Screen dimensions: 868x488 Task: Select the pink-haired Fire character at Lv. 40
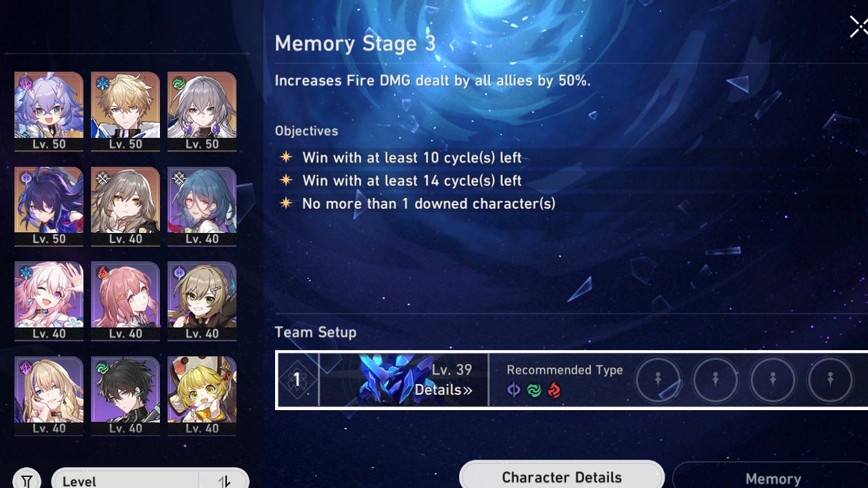click(125, 301)
